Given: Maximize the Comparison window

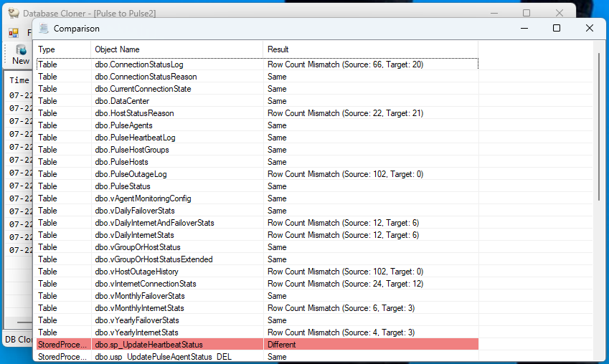Looking at the screenshot, I should 557,28.
